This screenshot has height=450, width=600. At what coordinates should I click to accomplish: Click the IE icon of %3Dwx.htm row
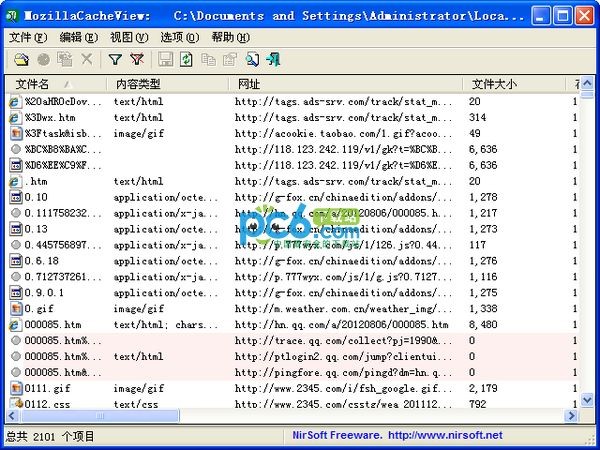[15, 117]
